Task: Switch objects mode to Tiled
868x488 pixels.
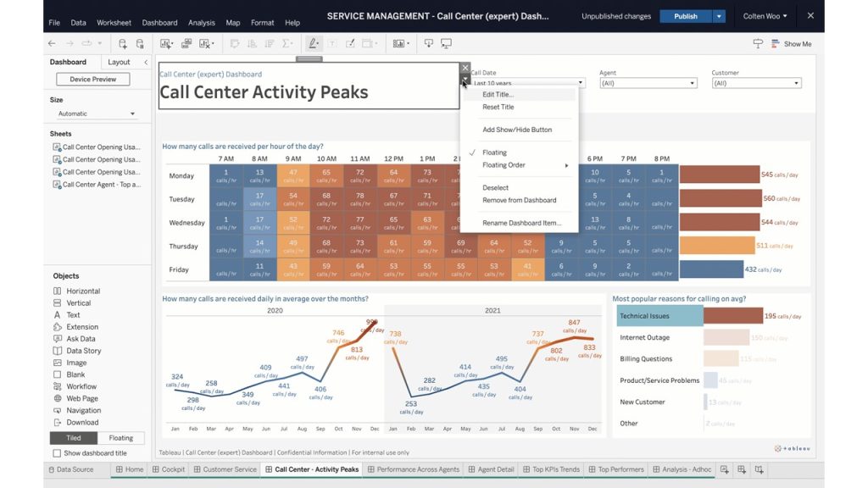Action: tap(74, 438)
